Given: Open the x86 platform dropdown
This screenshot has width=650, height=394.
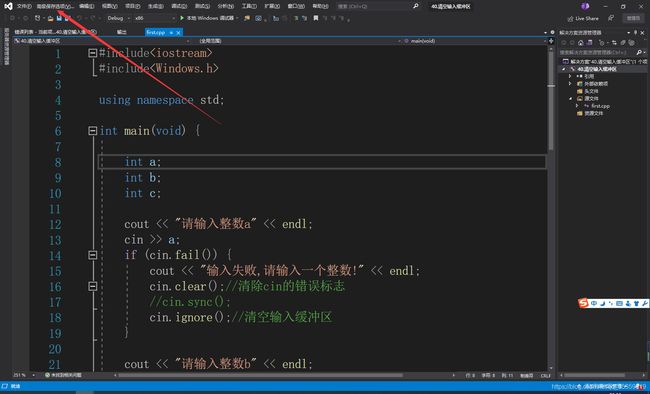Looking at the screenshot, I should coord(155,18).
